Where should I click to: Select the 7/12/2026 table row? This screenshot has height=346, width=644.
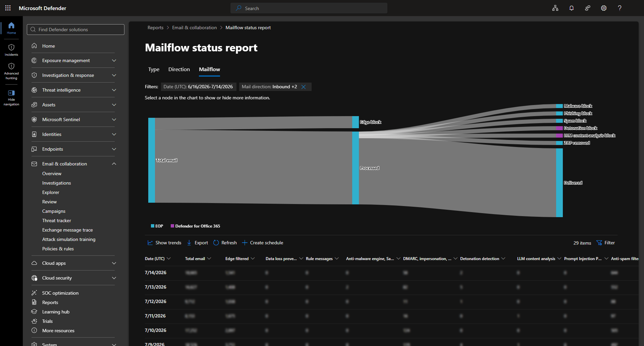point(391,302)
